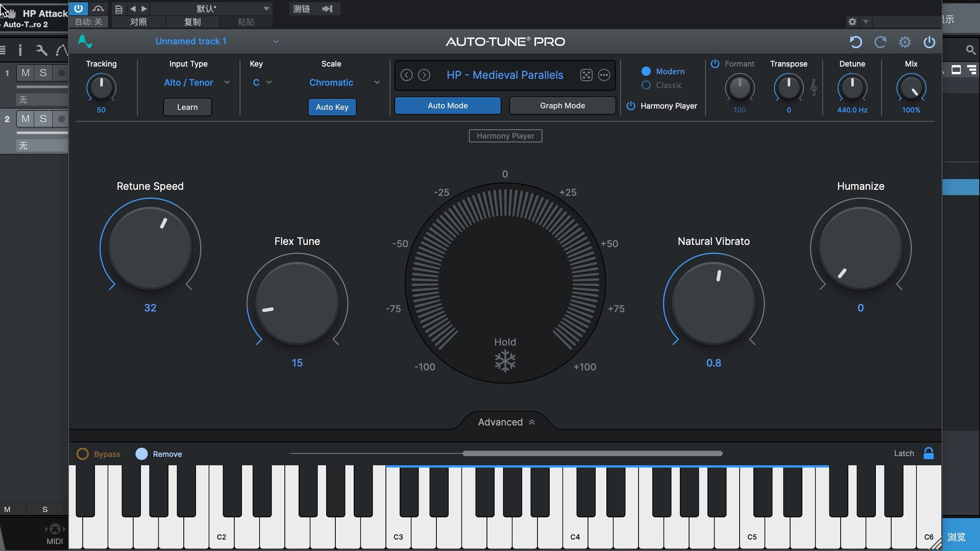Viewport: 980px width, 551px height.
Task: Click the Antares Auto-Tune logo icon
Action: pos(85,41)
